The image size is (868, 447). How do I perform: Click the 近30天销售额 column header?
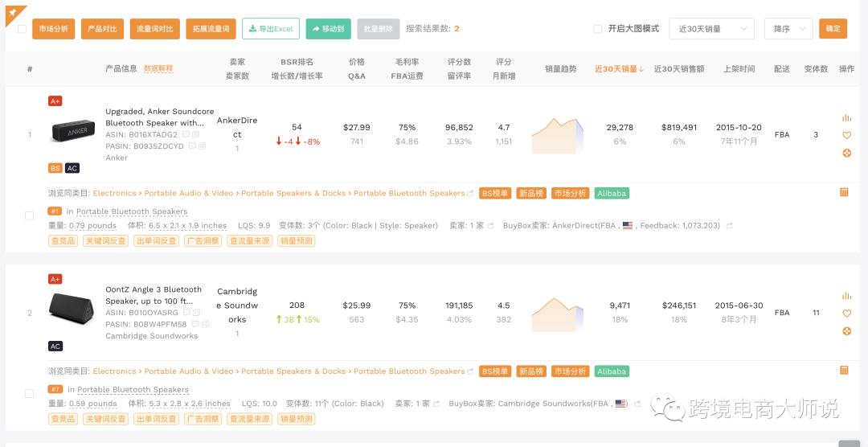pyautogui.click(x=678, y=69)
